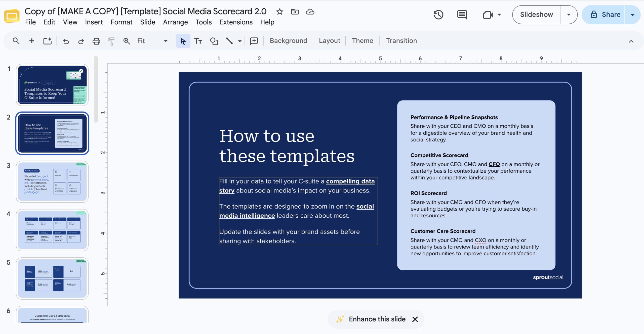Redo the last action
The height and width of the screenshot is (334, 644).
point(81,41)
